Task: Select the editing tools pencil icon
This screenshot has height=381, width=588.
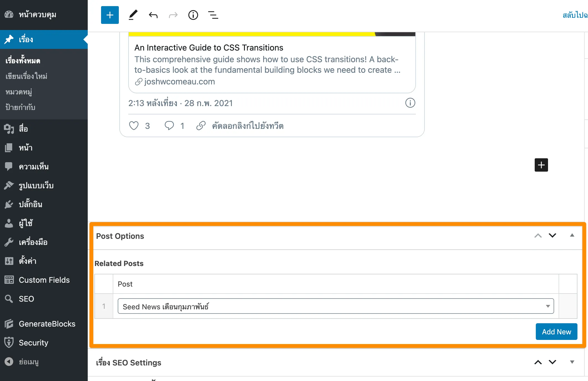Action: [133, 15]
